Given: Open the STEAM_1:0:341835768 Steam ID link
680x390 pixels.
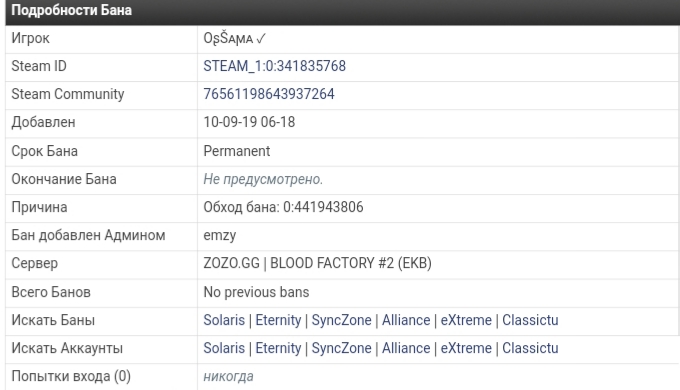Looking at the screenshot, I should (x=275, y=66).
